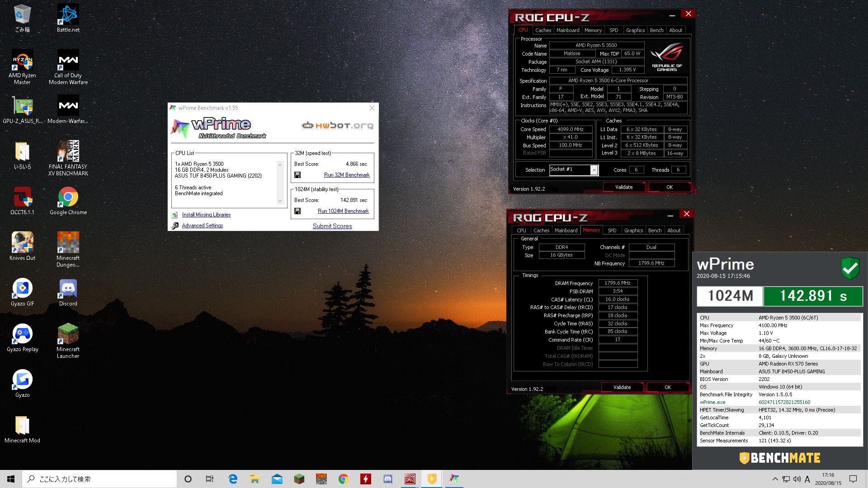Open Graphics tab in upper CPU-Z
Viewport: 868px width, 488px height.
pos(635,30)
